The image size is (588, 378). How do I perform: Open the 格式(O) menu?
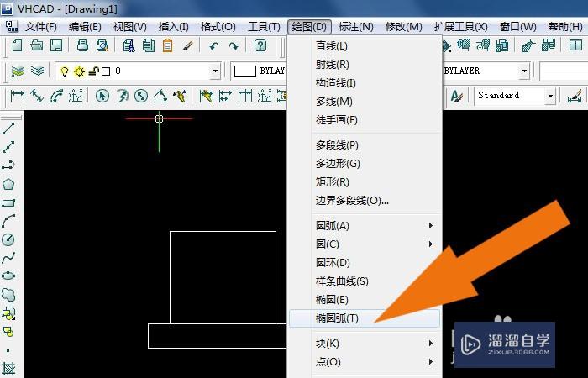[218, 27]
